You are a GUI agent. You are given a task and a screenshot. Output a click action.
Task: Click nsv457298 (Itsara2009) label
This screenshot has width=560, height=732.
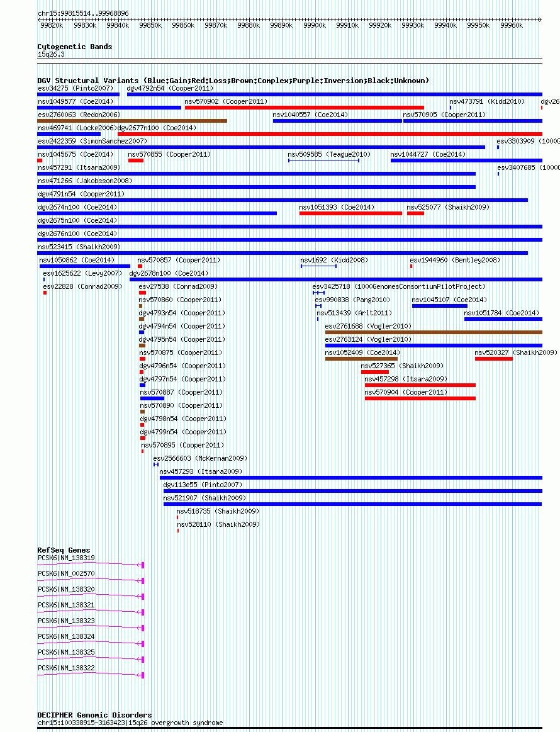pyautogui.click(x=406, y=379)
